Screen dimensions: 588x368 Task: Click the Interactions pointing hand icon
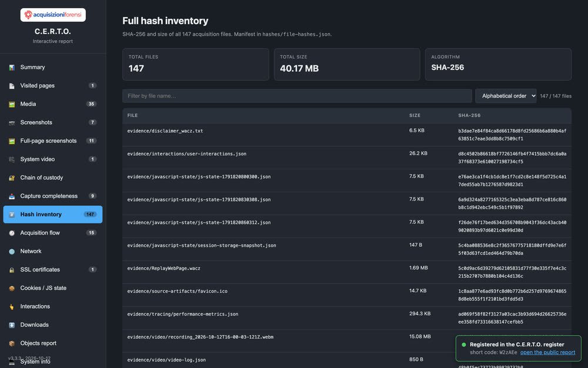12,306
